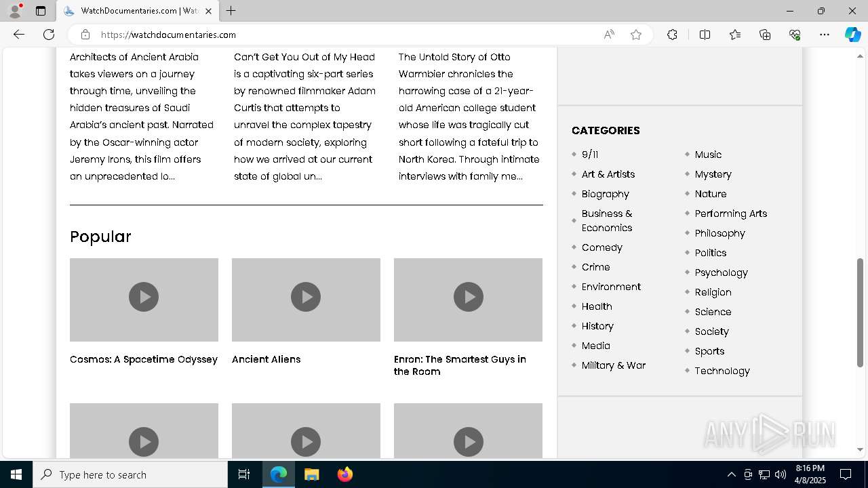This screenshot has height=488, width=868.
Task: Select the WatchDocumentaries.com tab
Action: point(138,11)
